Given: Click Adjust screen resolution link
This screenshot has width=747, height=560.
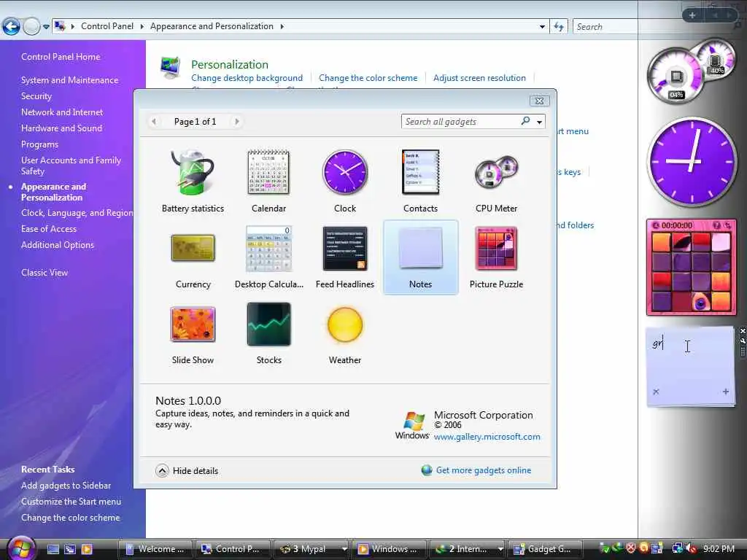Looking at the screenshot, I should point(479,78).
